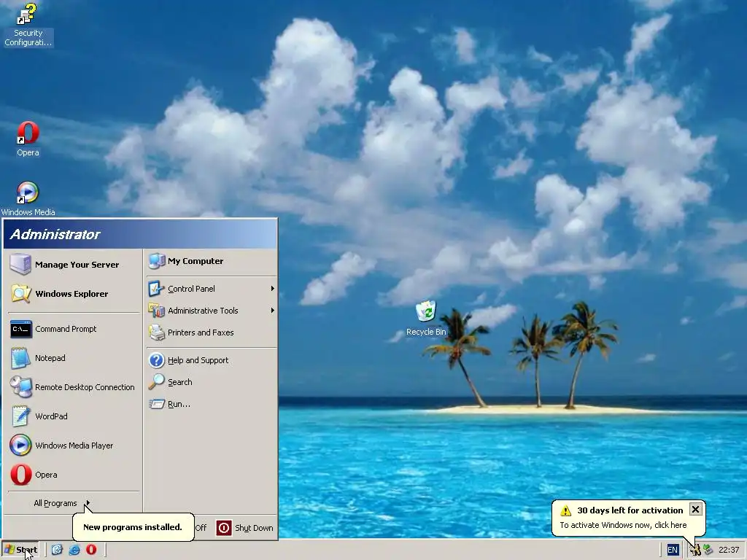The image size is (747, 560).
Task: Click the Command Prompt console icon
Action: coord(21,329)
